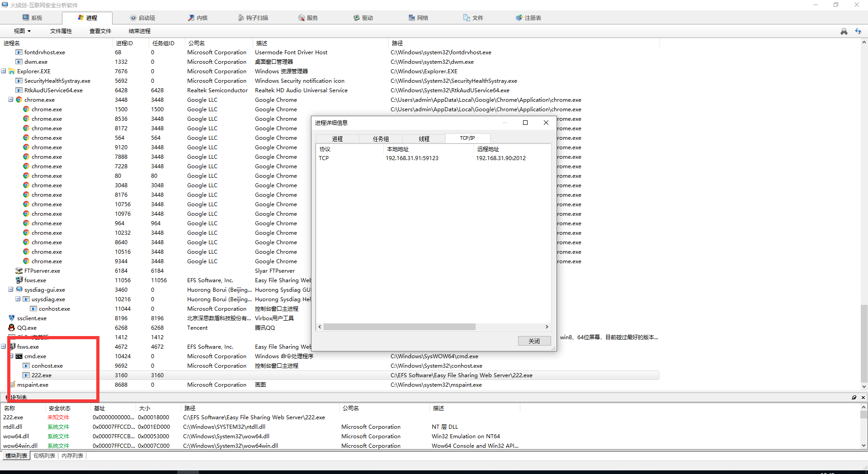Click the ssclient.exe shield icon

[12, 318]
